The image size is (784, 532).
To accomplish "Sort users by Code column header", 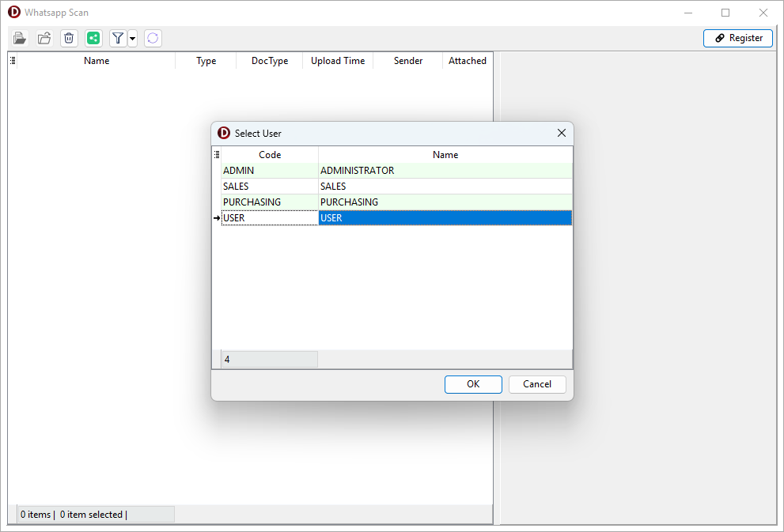I will [x=270, y=155].
